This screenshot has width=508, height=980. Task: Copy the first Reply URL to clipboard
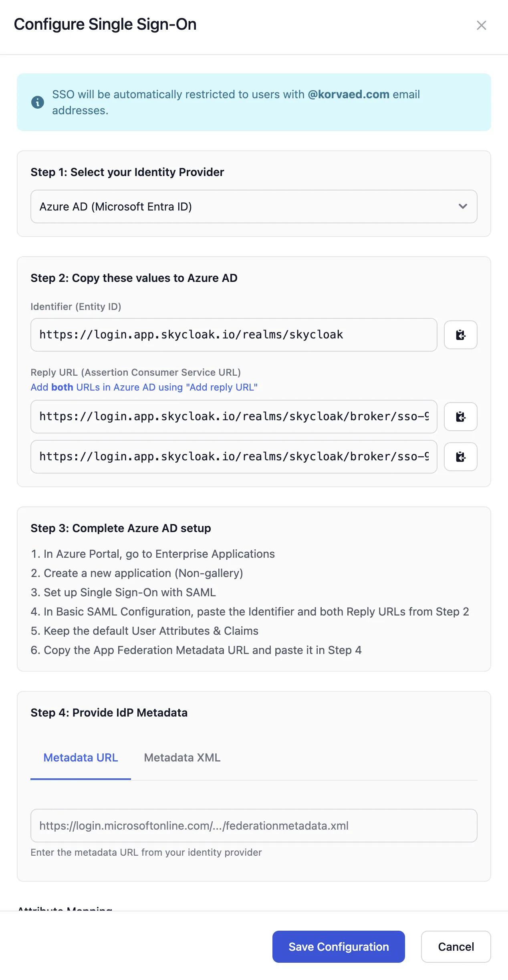[460, 417]
